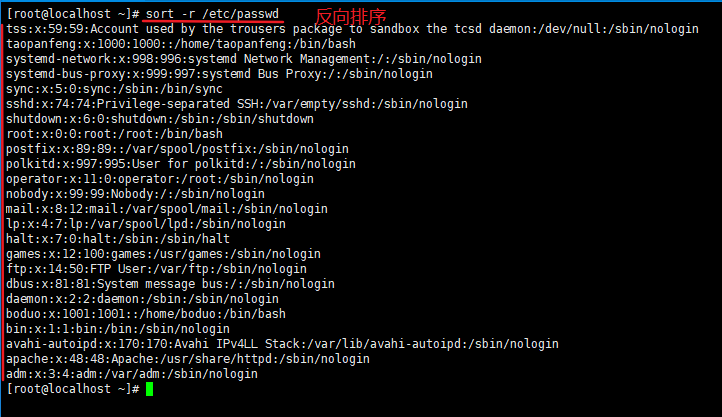722x417 pixels.
Task: Click the systemd-bus-proxy output line
Action: click(220, 74)
